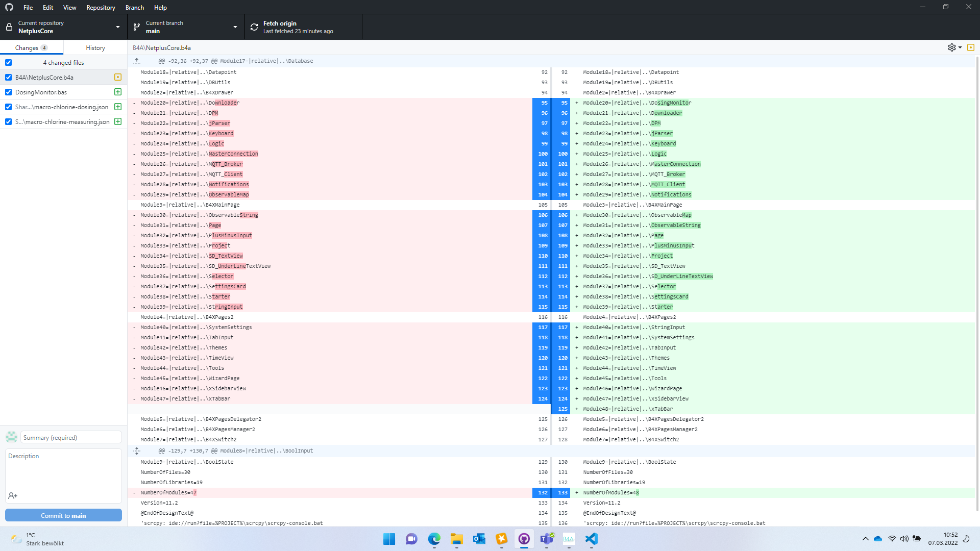Click the diff settings gear icon
Viewport: 980px width, 551px height.
point(952,47)
